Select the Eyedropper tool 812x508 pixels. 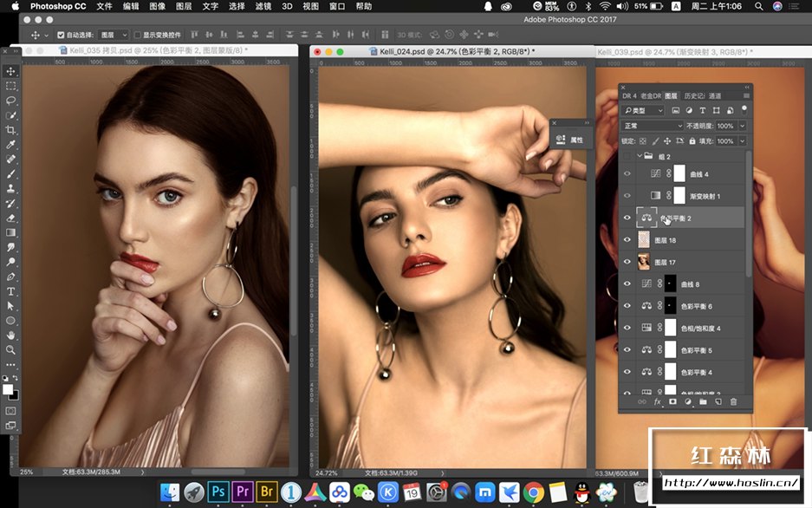pyautogui.click(x=11, y=145)
